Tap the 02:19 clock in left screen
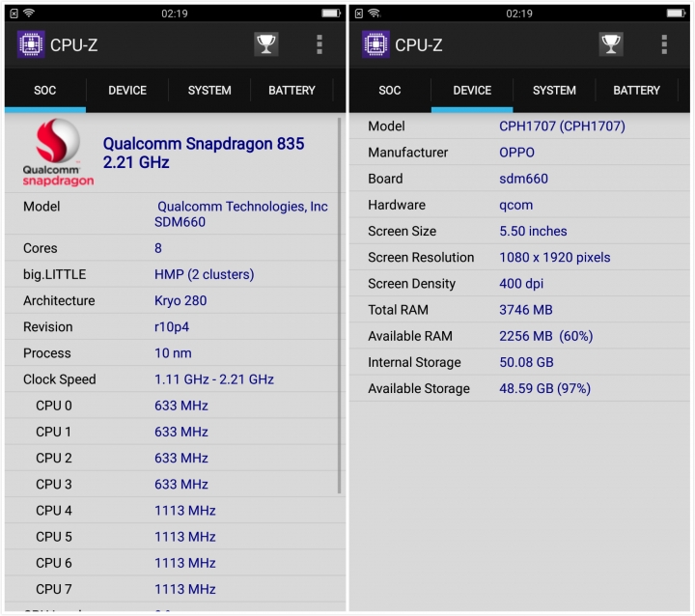The image size is (695, 616). coord(174,14)
